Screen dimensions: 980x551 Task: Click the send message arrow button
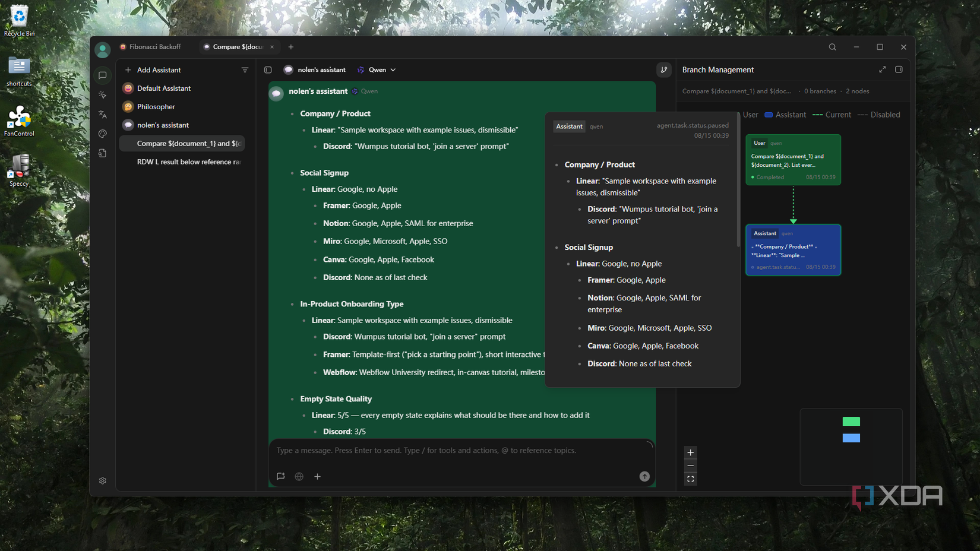tap(644, 476)
